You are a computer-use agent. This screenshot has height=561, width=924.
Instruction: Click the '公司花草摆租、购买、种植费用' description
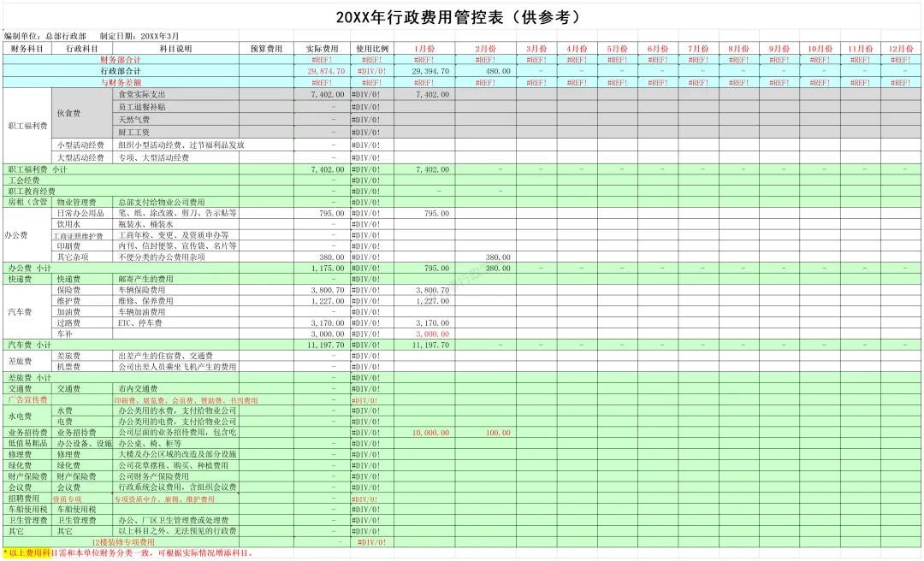[x=175, y=465]
